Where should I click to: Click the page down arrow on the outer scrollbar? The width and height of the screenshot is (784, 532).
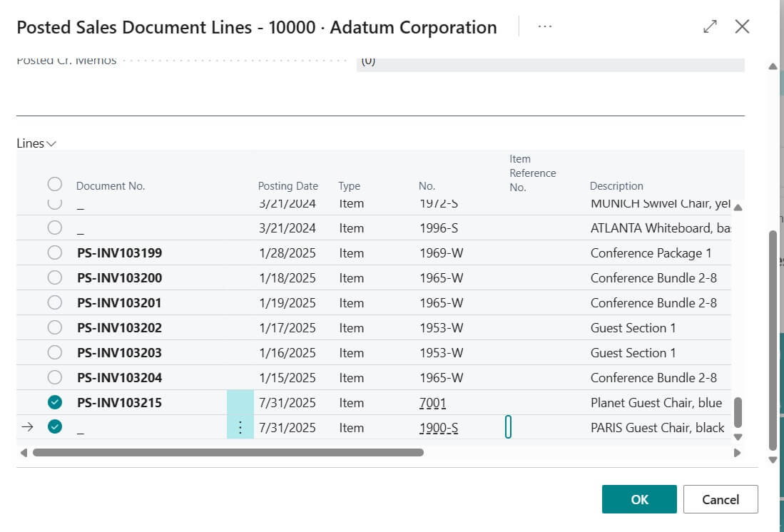click(x=773, y=459)
